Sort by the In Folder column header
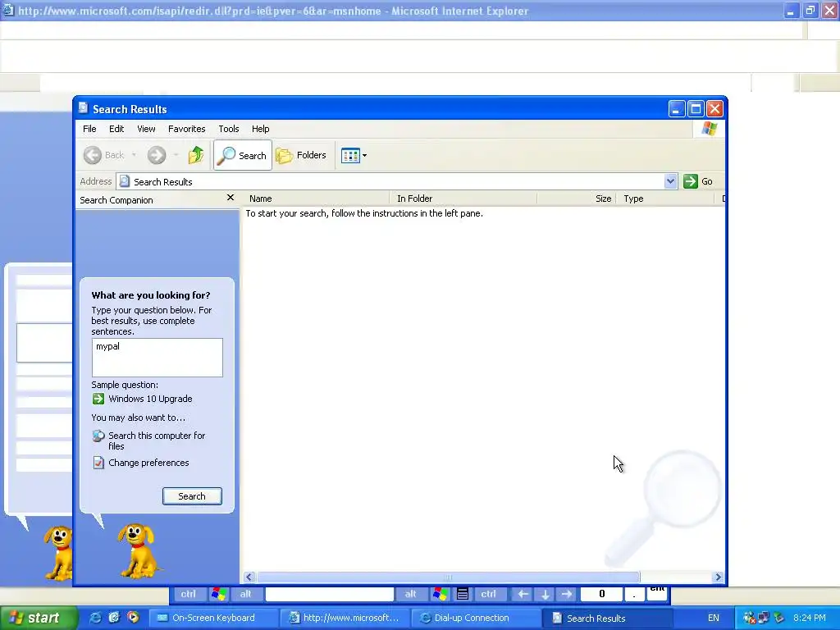This screenshot has height=630, width=840. click(x=463, y=199)
